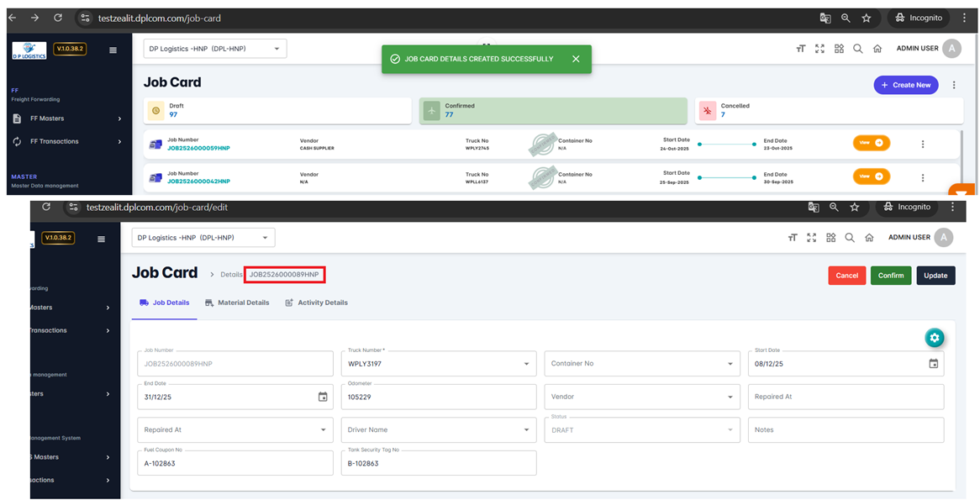Screen dimensions: 980x500
Task: Click hamburger menu icon beside version badge
Action: [113, 50]
